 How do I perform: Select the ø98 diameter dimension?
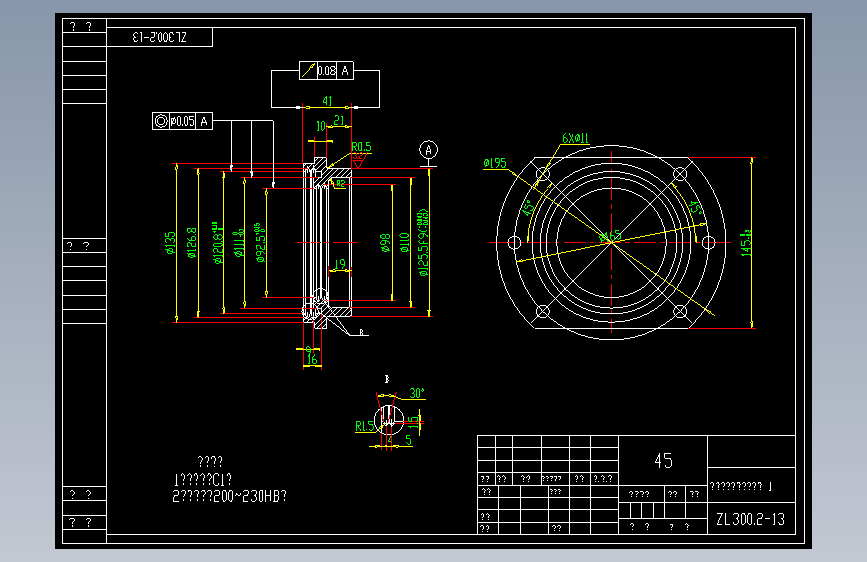click(385, 243)
